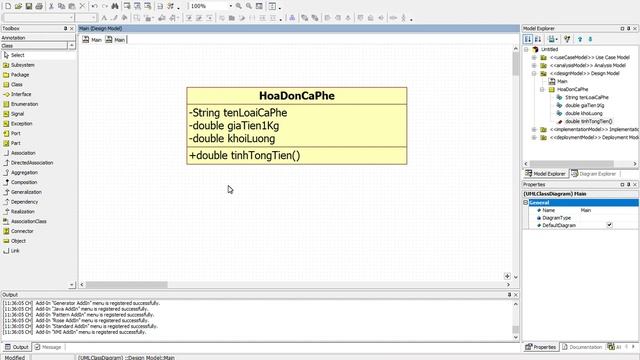Viewport: 640px width, 360px height.
Task: Click Model Explorer move down arrow
Action: click(x=590, y=39)
